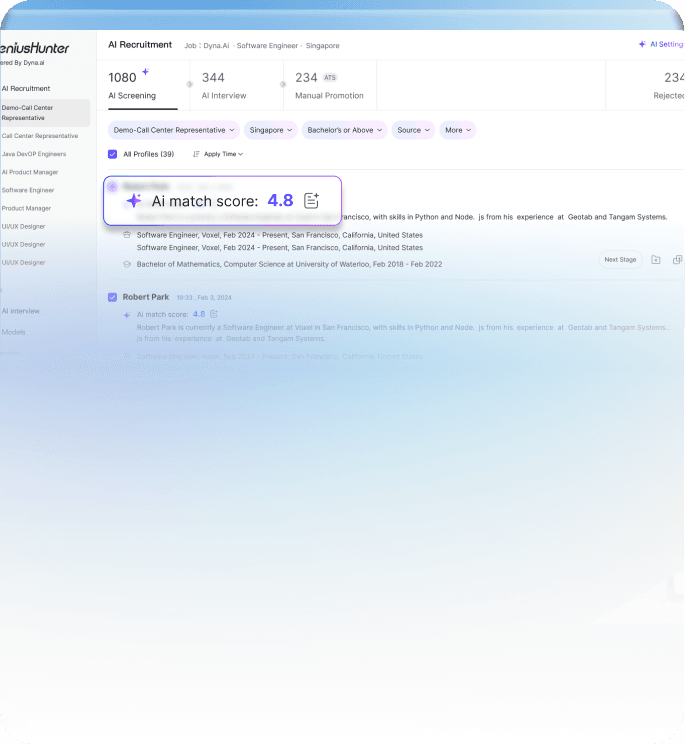Toggle the first candidate's checkbox
The image size is (685, 744).
[x=113, y=186]
